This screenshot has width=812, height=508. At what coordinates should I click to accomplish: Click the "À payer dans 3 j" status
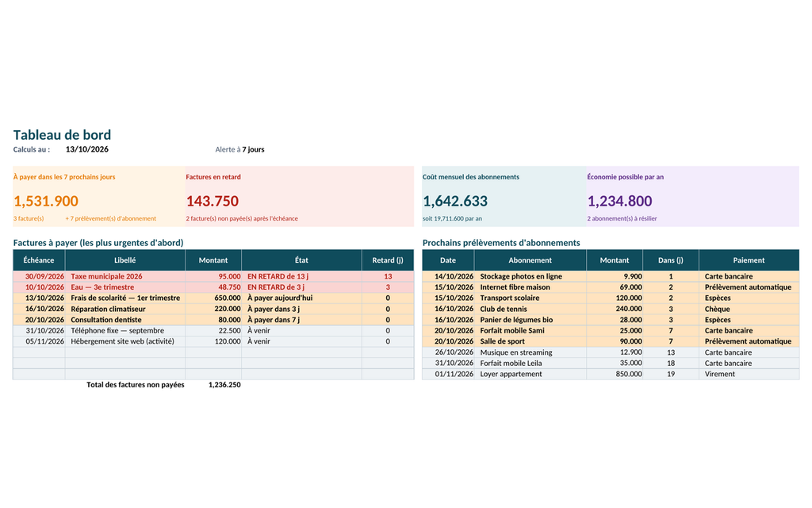pyautogui.click(x=301, y=309)
